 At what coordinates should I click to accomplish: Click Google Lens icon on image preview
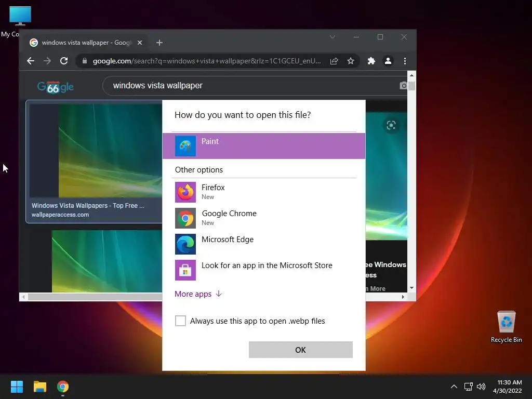tap(391, 125)
